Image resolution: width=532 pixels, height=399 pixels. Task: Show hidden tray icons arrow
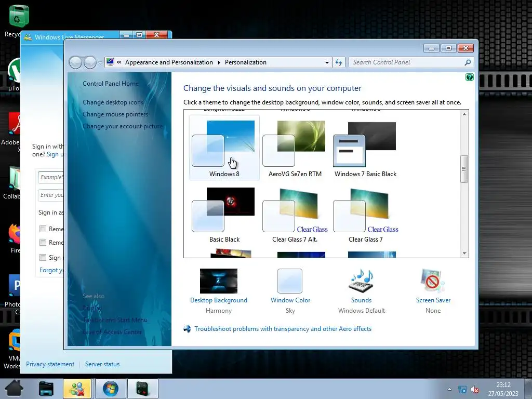[449, 389]
